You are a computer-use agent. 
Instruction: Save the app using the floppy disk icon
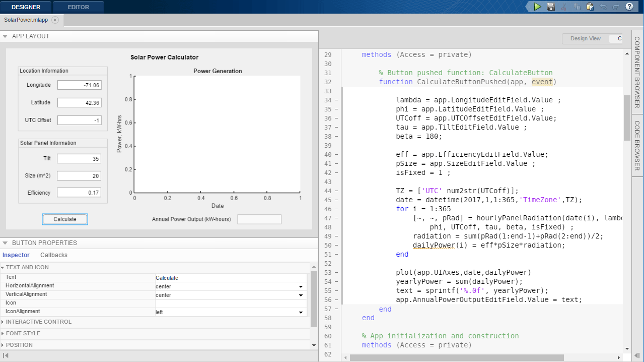coord(551,7)
